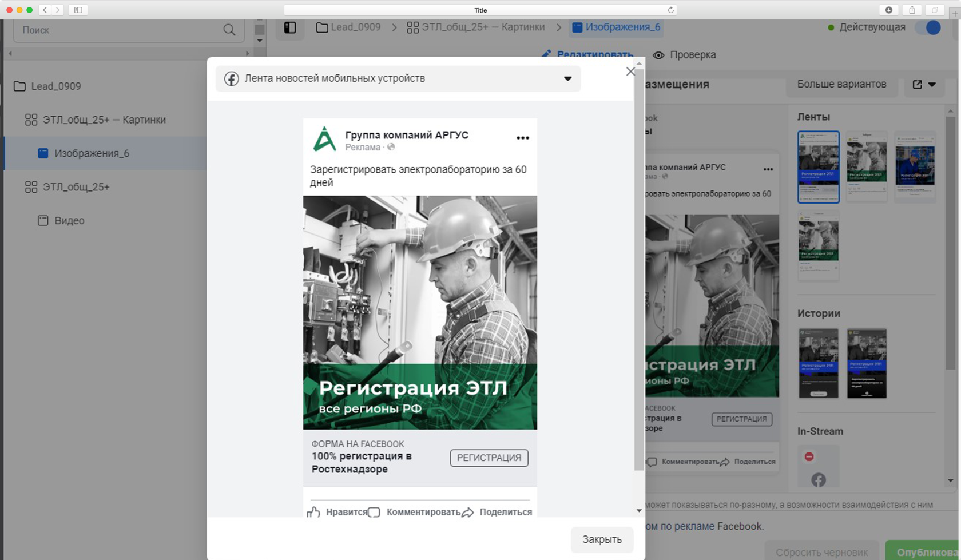961x560 pixels.
Task: Open the Лента новостей мобильных устройств dropdown
Action: pos(398,79)
